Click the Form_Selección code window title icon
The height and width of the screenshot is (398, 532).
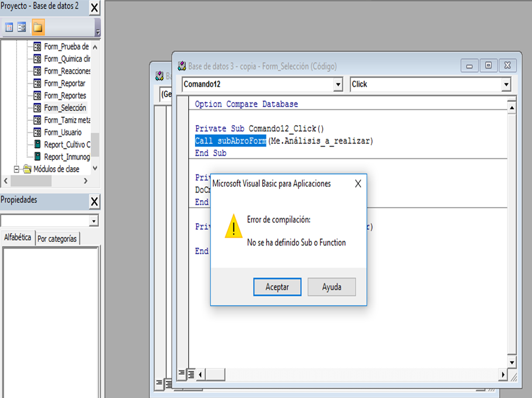click(x=182, y=66)
